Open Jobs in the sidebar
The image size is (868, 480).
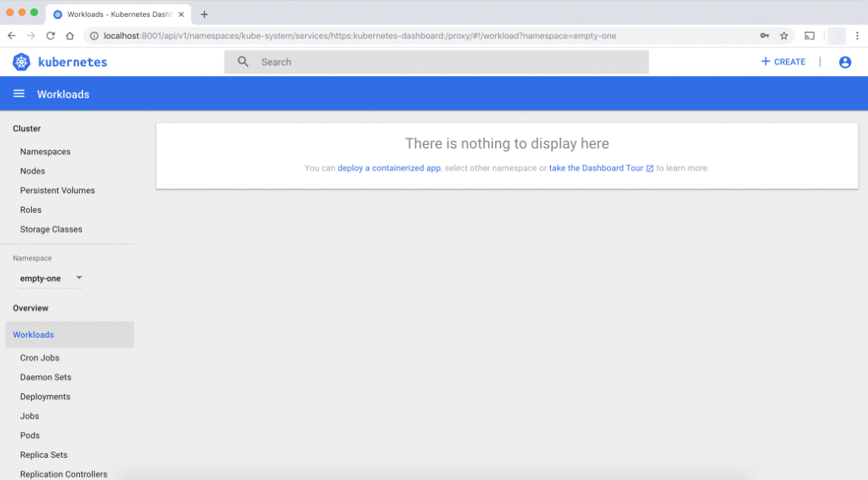(30, 416)
